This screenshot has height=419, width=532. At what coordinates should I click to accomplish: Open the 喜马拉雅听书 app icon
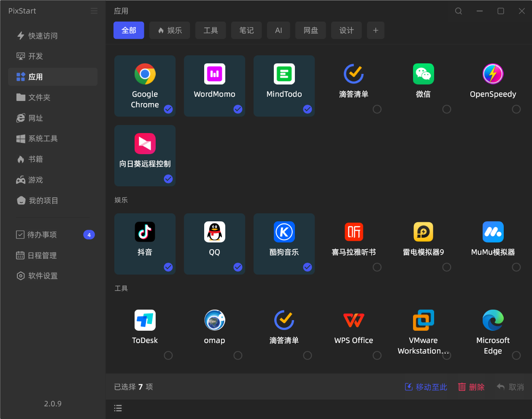tap(354, 232)
